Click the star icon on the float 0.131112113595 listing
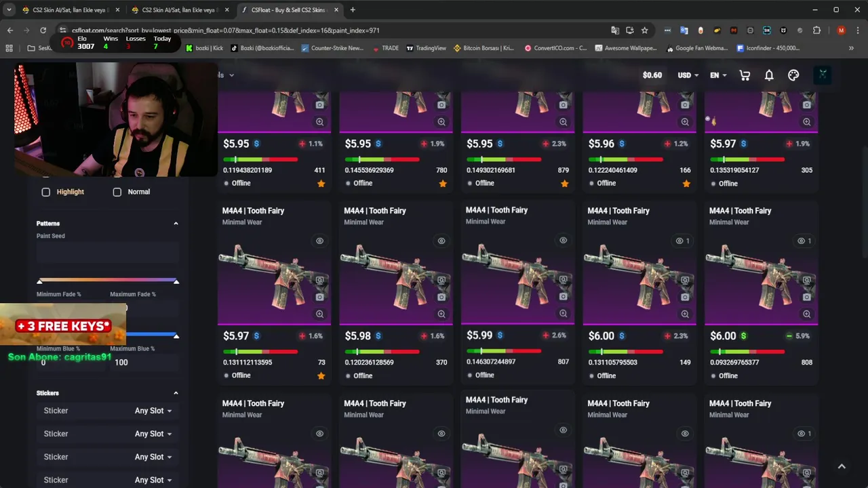 tap(321, 375)
